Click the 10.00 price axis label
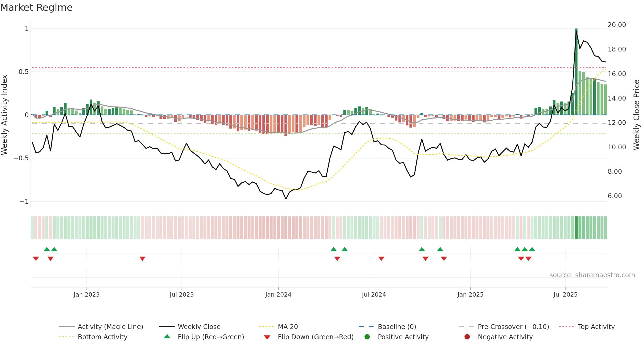The height and width of the screenshot is (362, 644). (x=617, y=147)
